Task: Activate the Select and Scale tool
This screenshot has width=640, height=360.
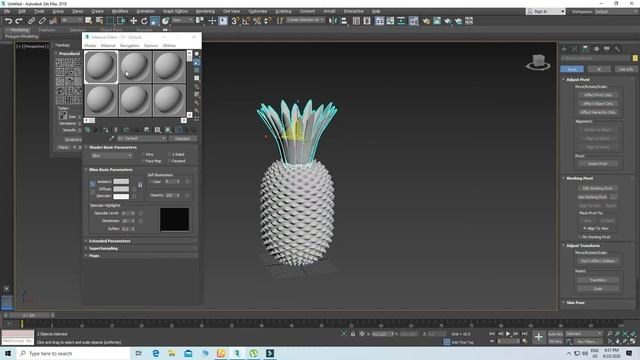Action: pyautogui.click(x=155, y=20)
